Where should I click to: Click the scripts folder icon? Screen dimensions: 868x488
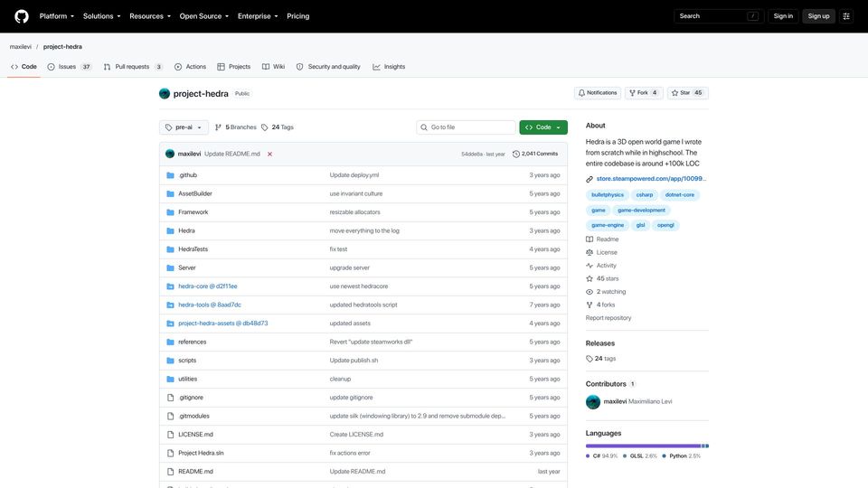(171, 361)
